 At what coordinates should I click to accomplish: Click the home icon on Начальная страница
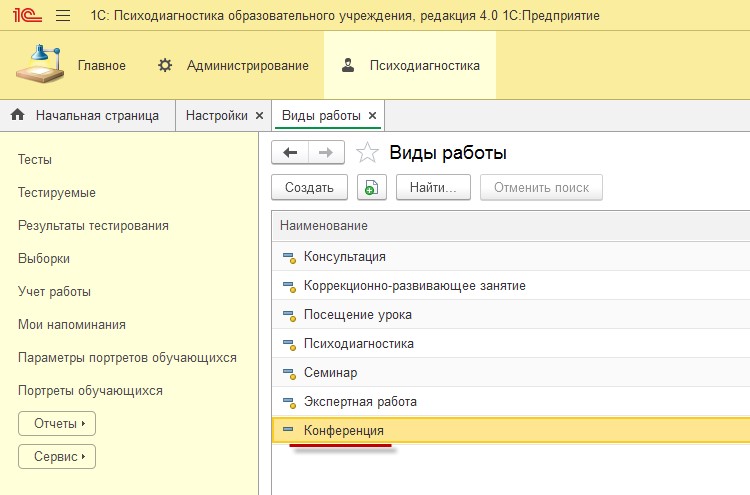18,115
